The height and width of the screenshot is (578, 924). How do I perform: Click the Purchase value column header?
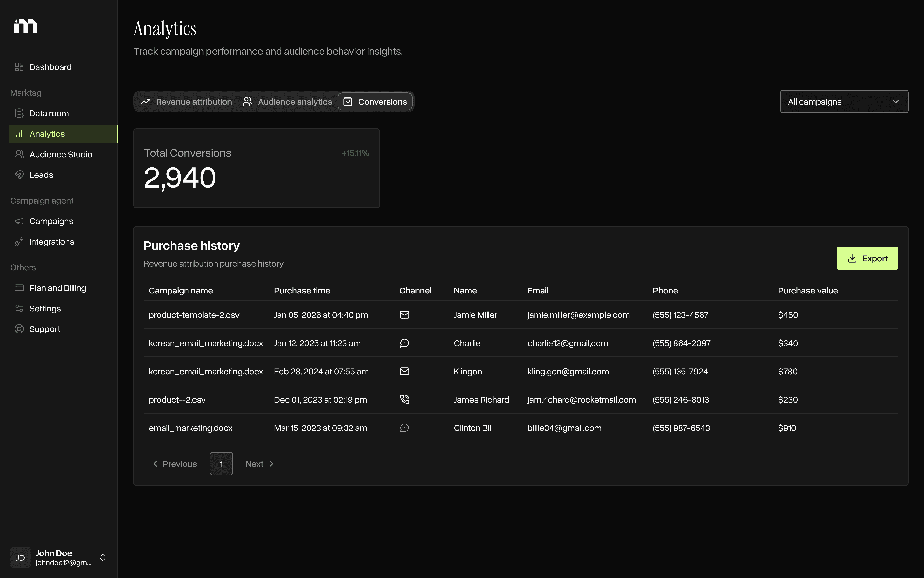click(x=808, y=291)
